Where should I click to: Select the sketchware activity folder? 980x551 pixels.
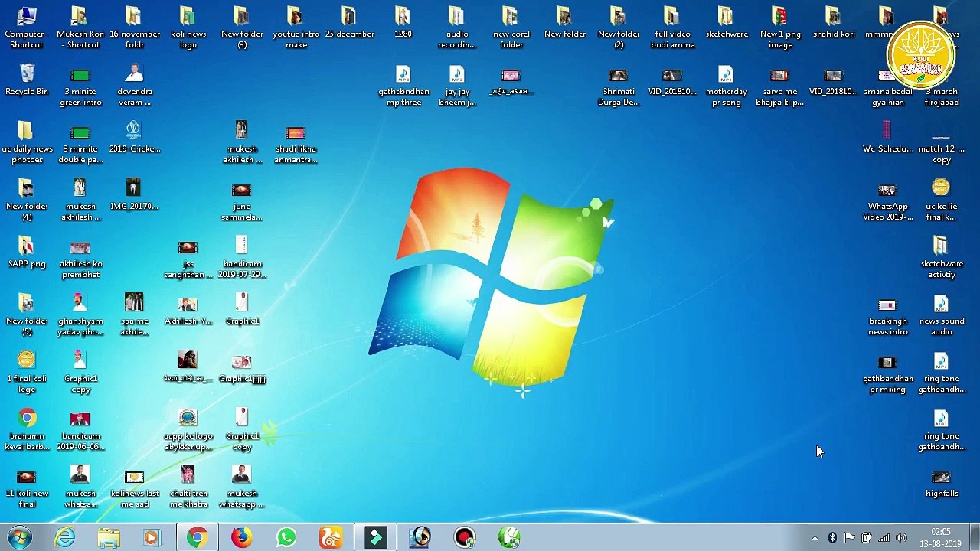941,258
